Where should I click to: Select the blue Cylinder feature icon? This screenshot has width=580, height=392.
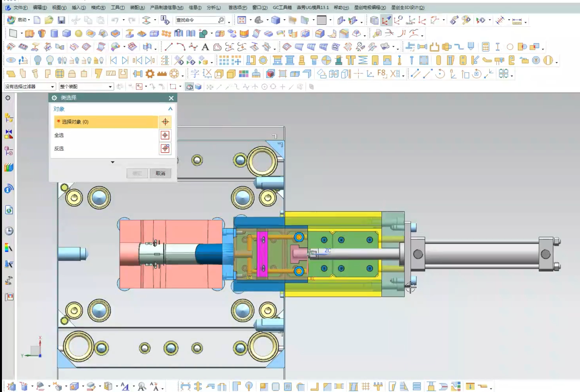54,34
